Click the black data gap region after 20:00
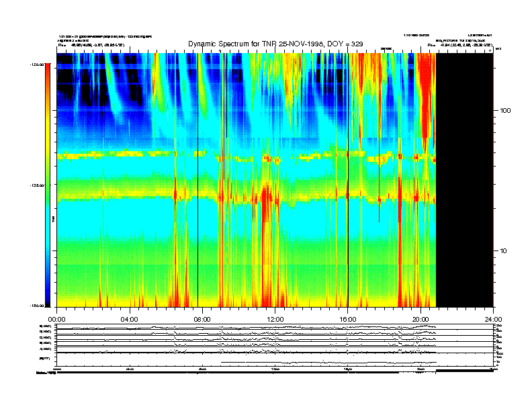 click(x=464, y=180)
